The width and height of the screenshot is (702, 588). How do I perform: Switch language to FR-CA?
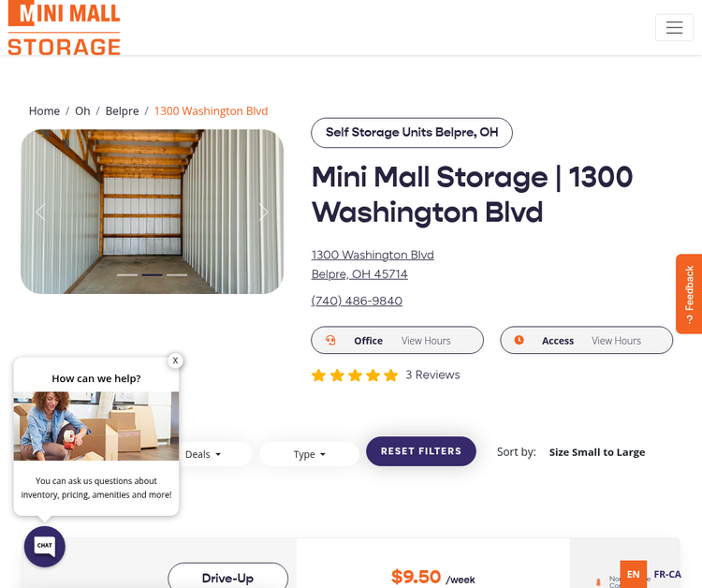(x=667, y=574)
